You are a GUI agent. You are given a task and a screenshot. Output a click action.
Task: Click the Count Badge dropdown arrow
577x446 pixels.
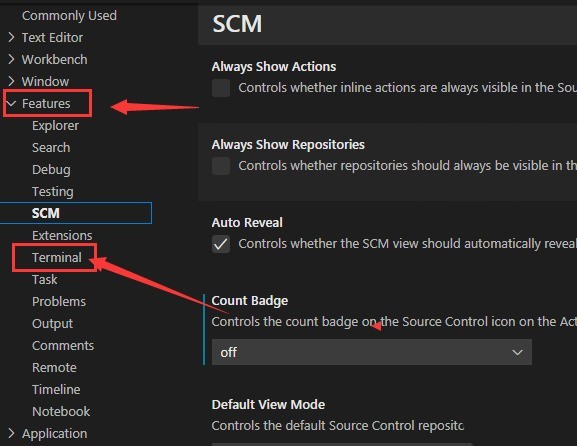click(517, 353)
